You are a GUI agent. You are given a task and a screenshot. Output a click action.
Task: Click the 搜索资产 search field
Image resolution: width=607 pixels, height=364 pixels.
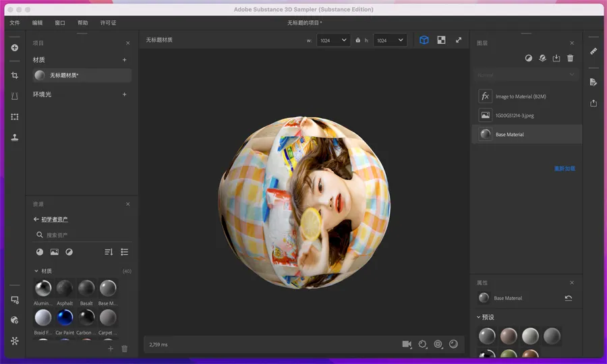click(x=81, y=235)
